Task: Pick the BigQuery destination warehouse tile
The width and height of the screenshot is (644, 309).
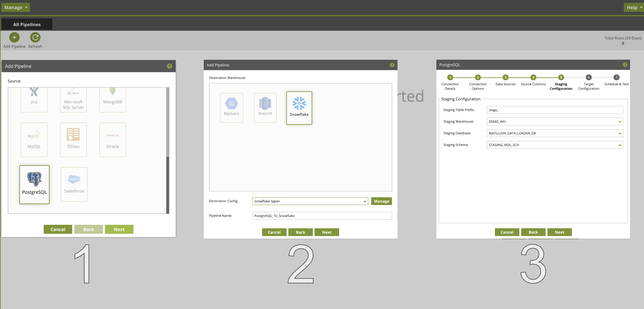Action: 232,107
